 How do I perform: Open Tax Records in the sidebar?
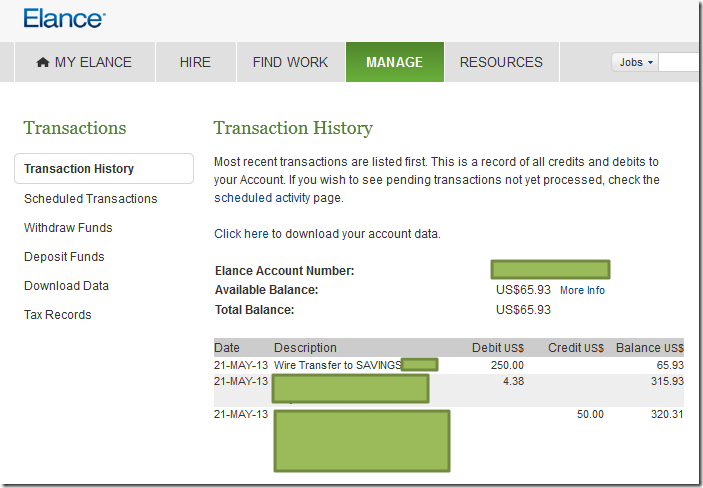tap(58, 315)
